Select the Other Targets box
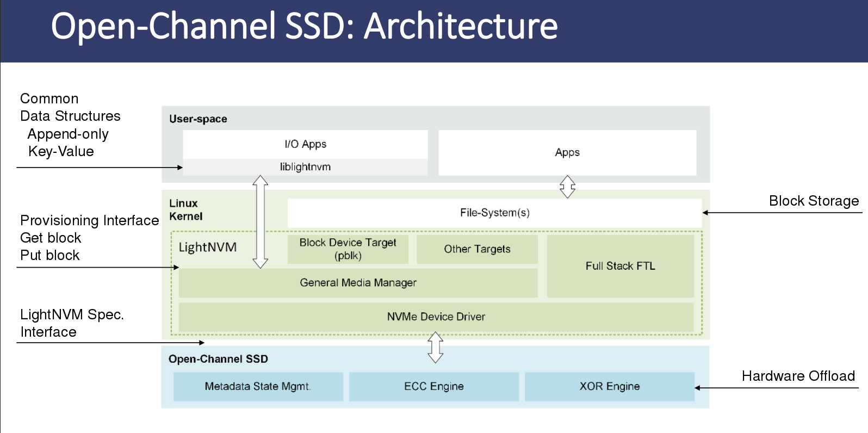Screen dimensions: 868x433 (x=477, y=249)
